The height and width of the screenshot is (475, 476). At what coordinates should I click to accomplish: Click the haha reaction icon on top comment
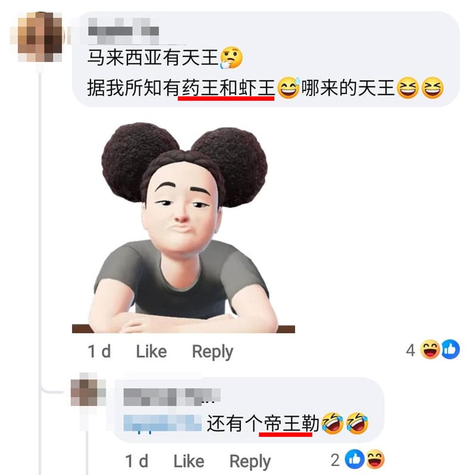click(x=430, y=349)
